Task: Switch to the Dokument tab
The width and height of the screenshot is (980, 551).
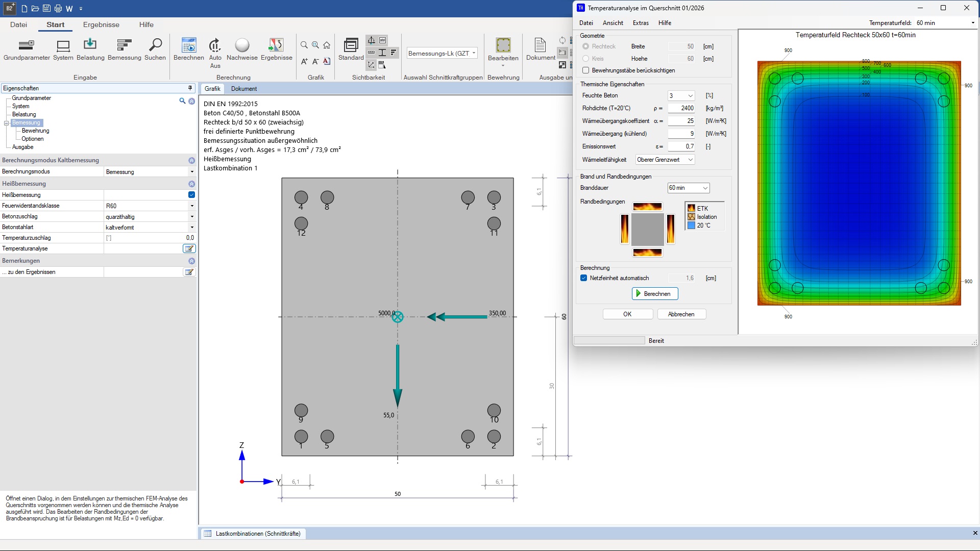Action: click(243, 89)
